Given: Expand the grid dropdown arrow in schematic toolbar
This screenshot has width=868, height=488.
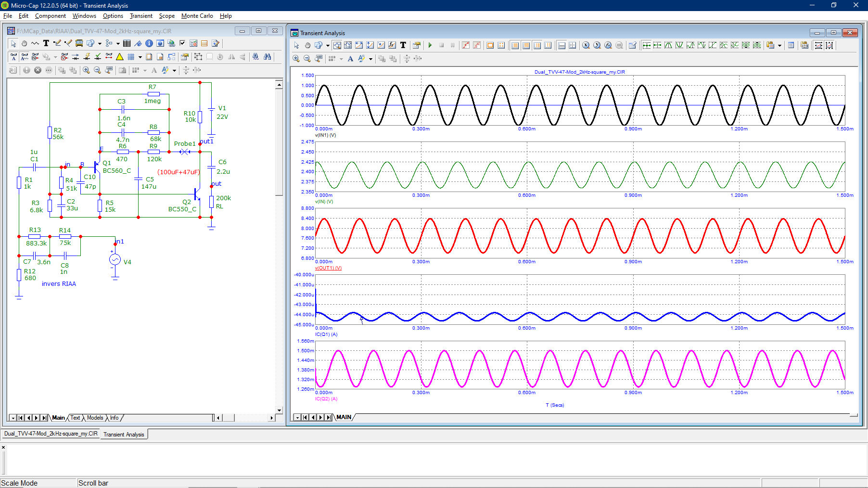Looking at the screenshot, I should pos(140,57).
